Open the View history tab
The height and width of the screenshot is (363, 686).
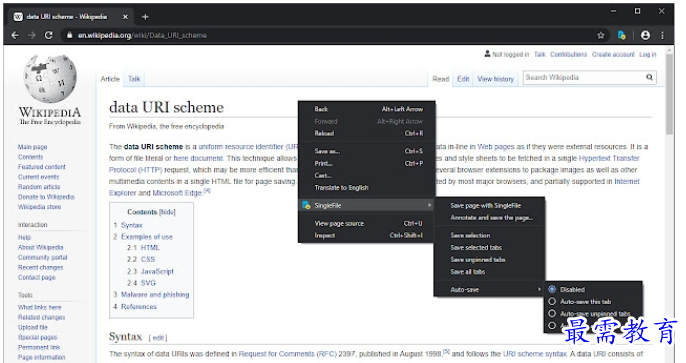pos(495,79)
